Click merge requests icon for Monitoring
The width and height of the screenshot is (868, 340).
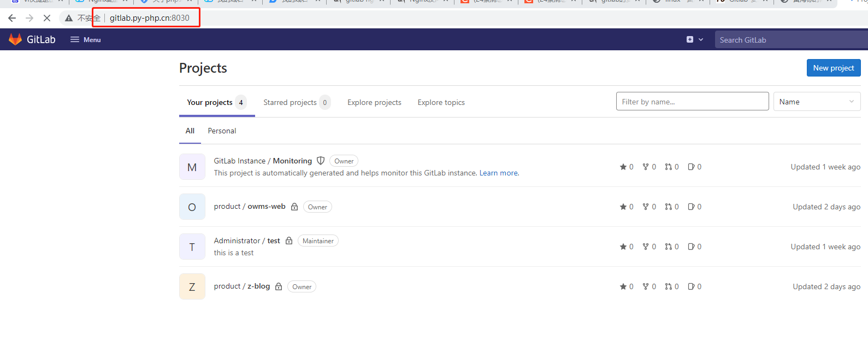pyautogui.click(x=668, y=167)
